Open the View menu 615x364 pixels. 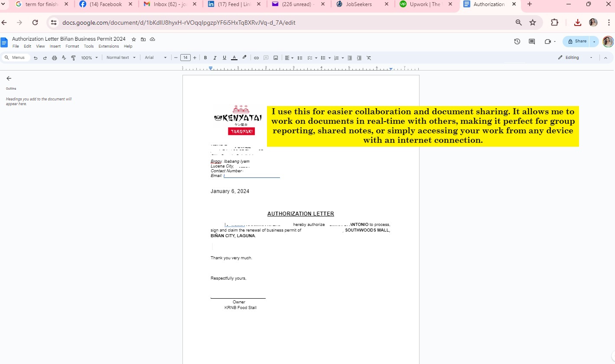(x=40, y=46)
